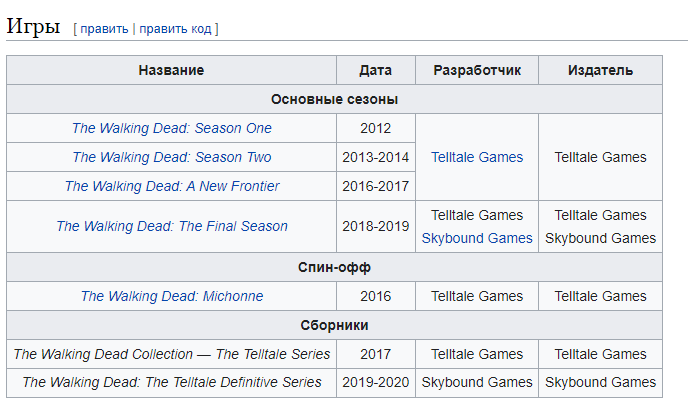Click the 'Основные сезоны' section row

(334, 99)
